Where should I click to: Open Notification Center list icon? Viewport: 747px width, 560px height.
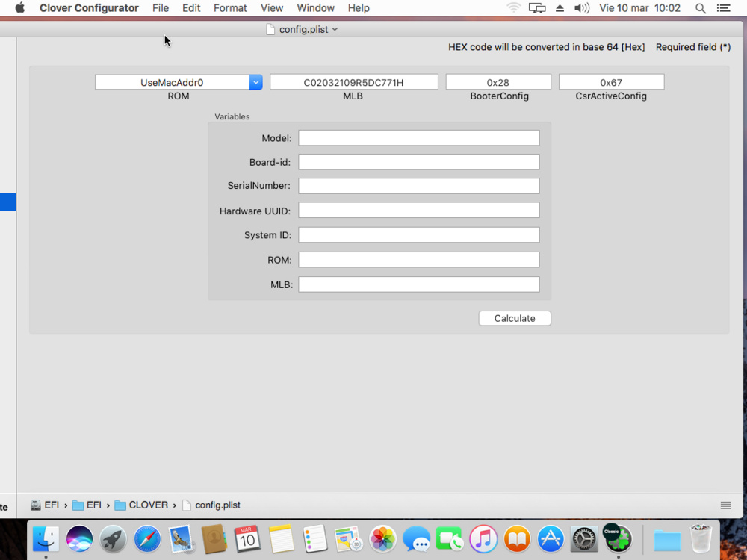[x=724, y=8]
